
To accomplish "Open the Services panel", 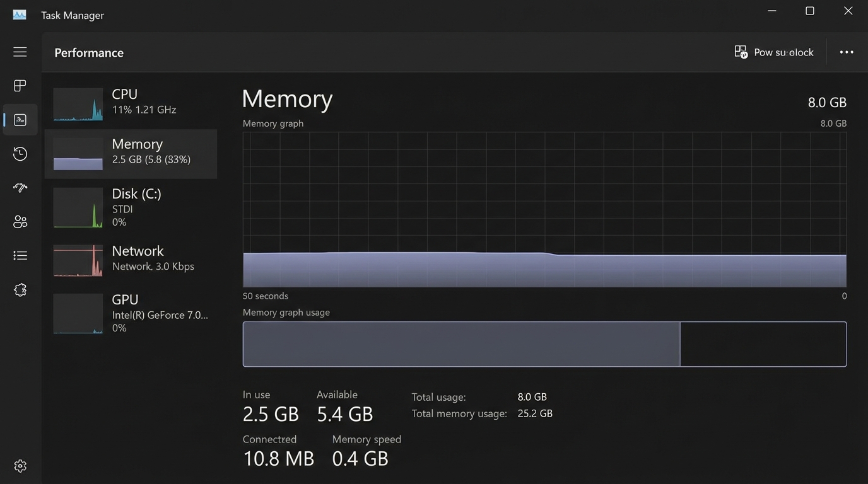I will pos(20,289).
